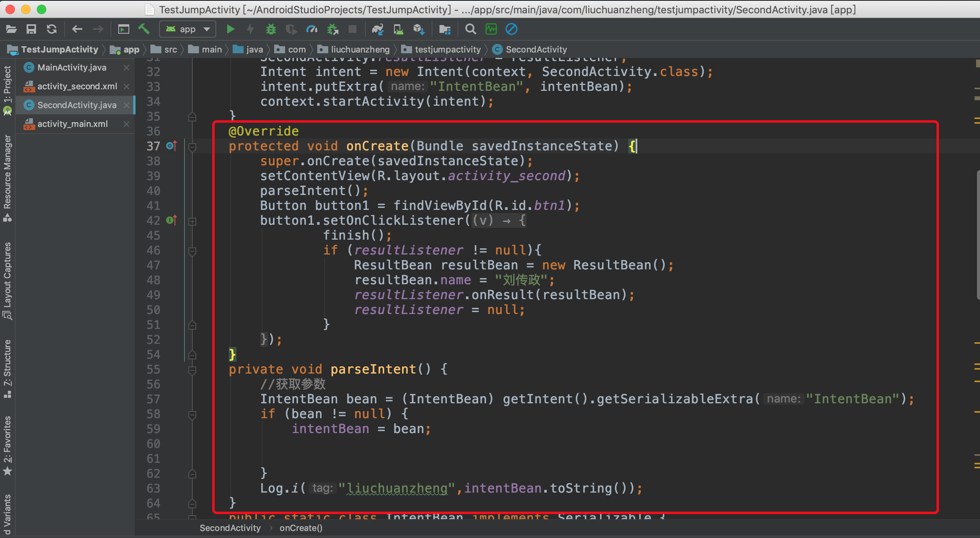
Task: Save all files with floppy icon
Action: (31, 29)
